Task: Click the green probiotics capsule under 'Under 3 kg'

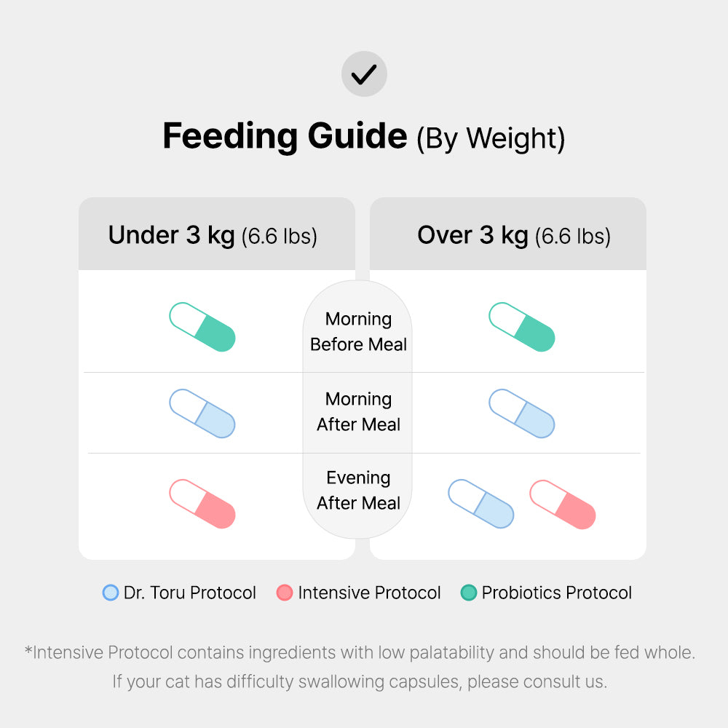Action: 202,327
